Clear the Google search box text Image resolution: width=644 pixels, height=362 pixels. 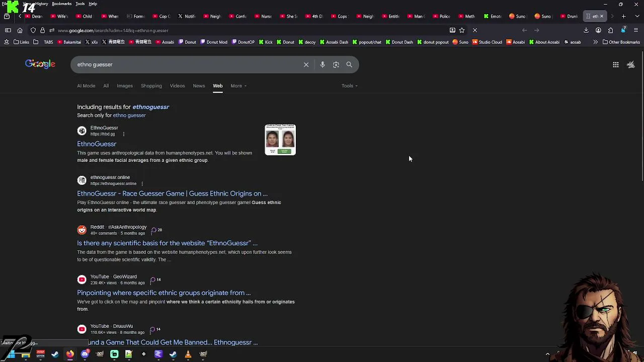(306, 64)
